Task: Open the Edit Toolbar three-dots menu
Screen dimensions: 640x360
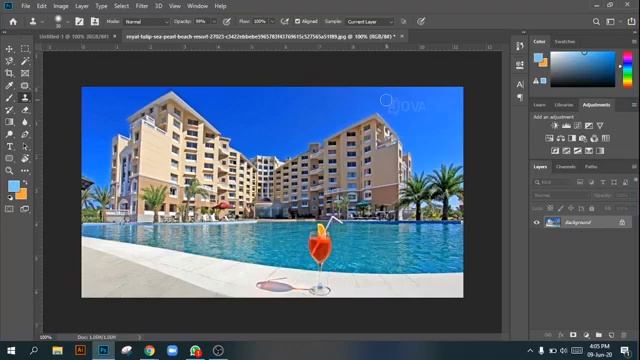Action: pos(25,171)
